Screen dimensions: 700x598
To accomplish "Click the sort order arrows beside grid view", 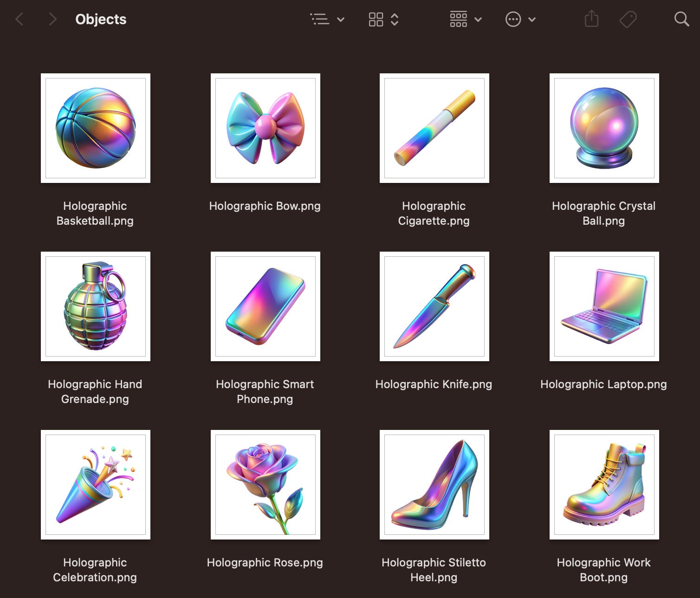I will point(395,19).
